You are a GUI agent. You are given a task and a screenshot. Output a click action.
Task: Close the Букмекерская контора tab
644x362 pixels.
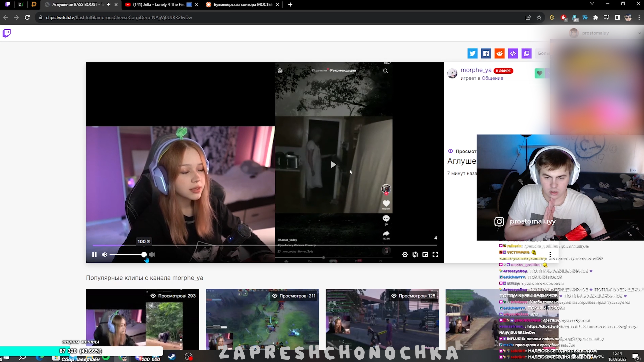[x=277, y=5]
